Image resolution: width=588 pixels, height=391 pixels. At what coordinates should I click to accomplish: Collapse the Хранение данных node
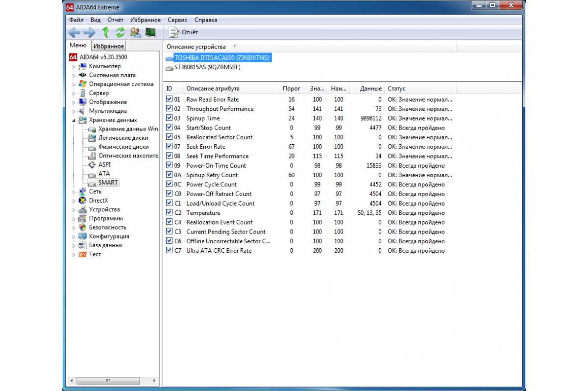click(x=74, y=120)
